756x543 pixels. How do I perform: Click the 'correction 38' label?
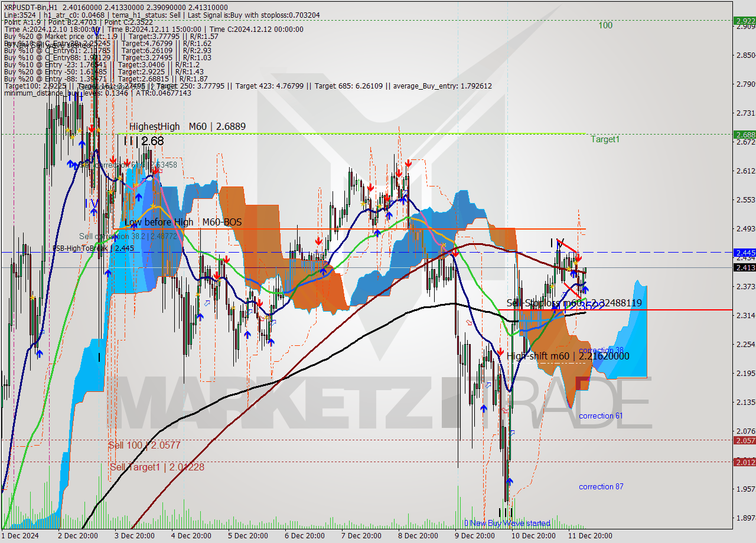601,350
